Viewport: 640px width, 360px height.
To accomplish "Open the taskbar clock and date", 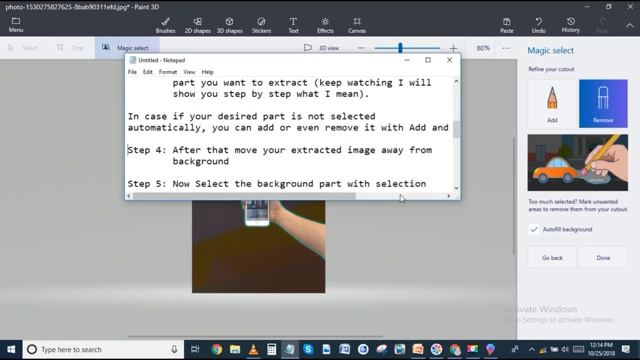I will point(602,349).
